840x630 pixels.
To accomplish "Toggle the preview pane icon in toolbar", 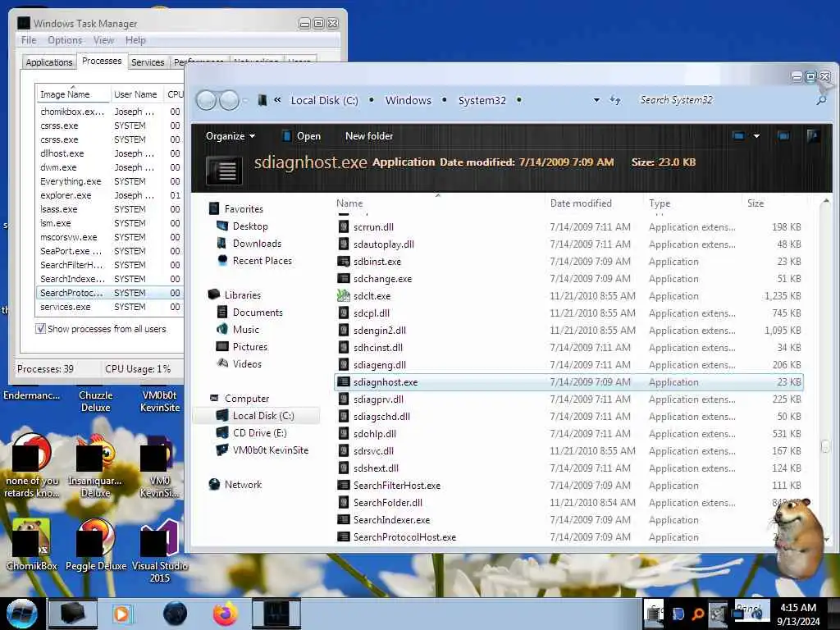I will [x=783, y=136].
